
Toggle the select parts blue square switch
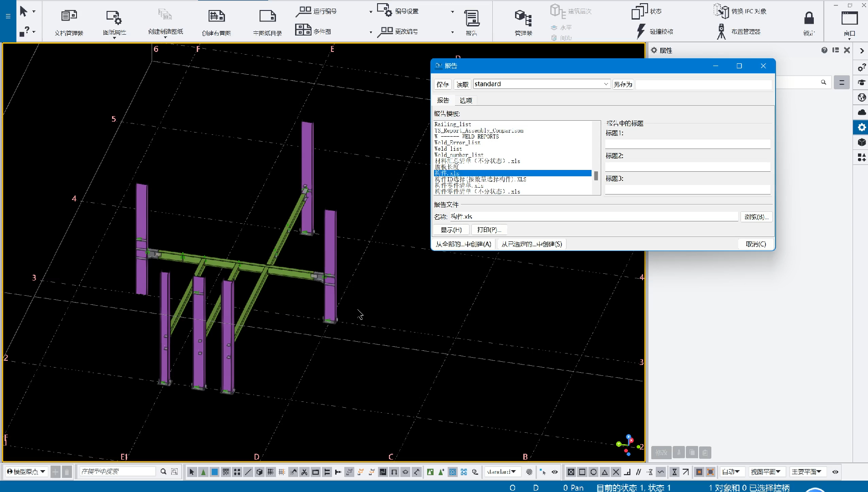(214, 472)
